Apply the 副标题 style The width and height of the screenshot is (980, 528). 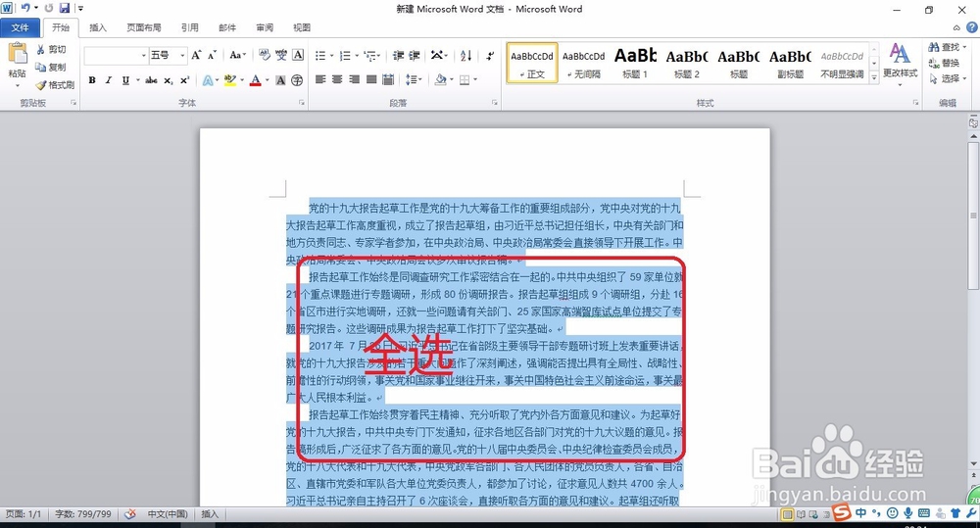tap(790, 63)
